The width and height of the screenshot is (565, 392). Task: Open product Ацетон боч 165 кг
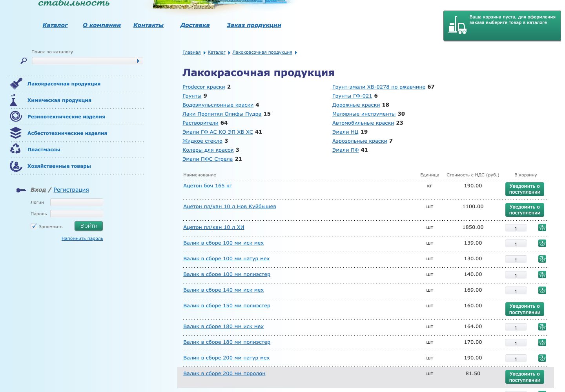coord(208,186)
